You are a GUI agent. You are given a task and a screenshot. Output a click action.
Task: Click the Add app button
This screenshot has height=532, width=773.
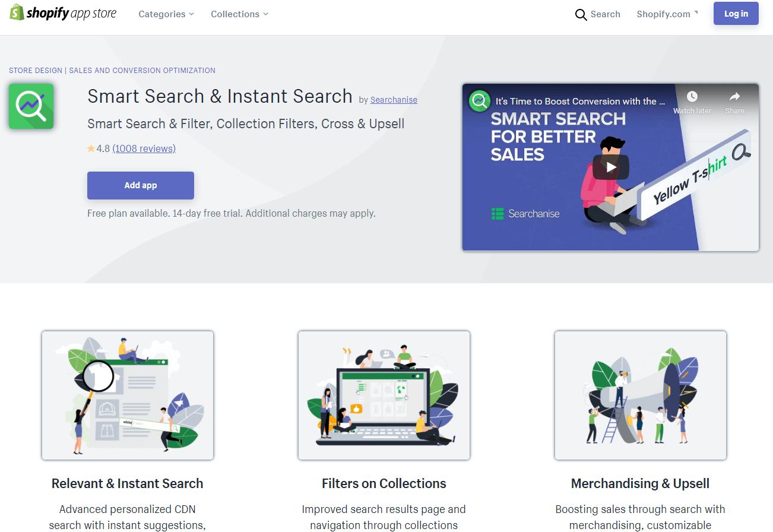141,185
